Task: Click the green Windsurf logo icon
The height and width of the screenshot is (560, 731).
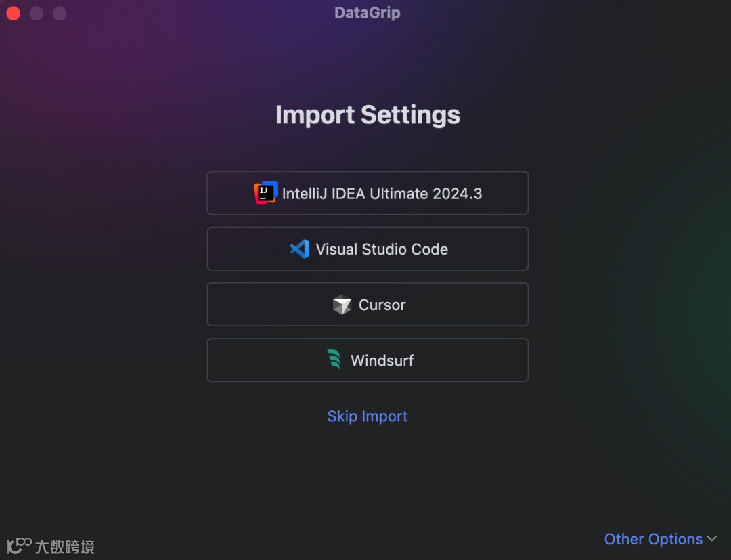Action: pos(334,360)
